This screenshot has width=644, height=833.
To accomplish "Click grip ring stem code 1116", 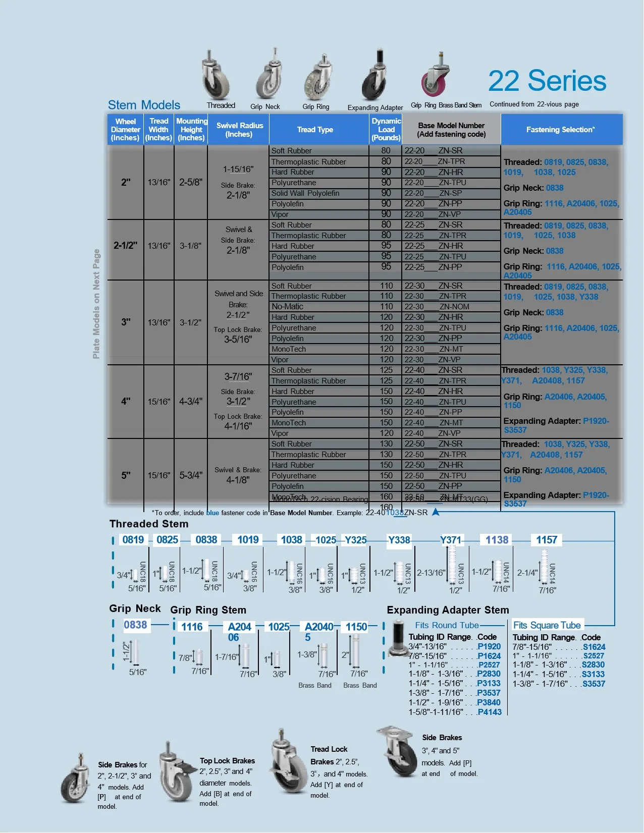I will tap(192, 627).
